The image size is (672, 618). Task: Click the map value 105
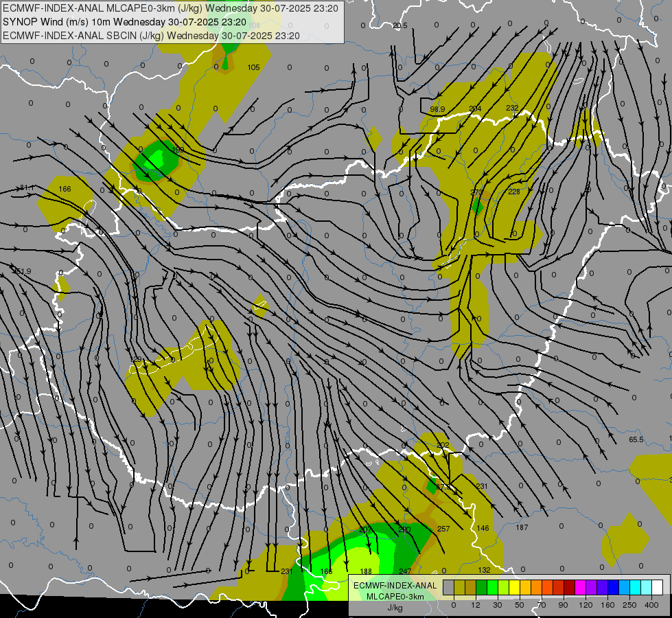click(254, 67)
